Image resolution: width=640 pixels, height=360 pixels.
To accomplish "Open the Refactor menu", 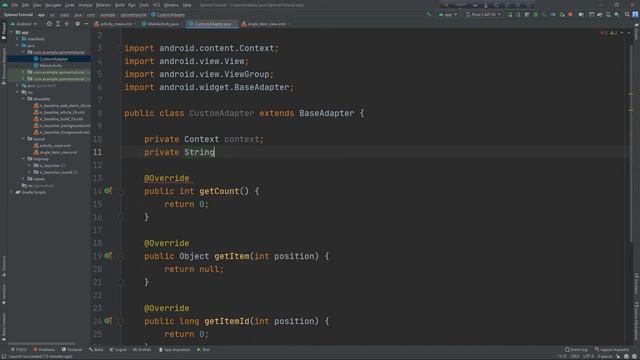I will click(x=103, y=5).
